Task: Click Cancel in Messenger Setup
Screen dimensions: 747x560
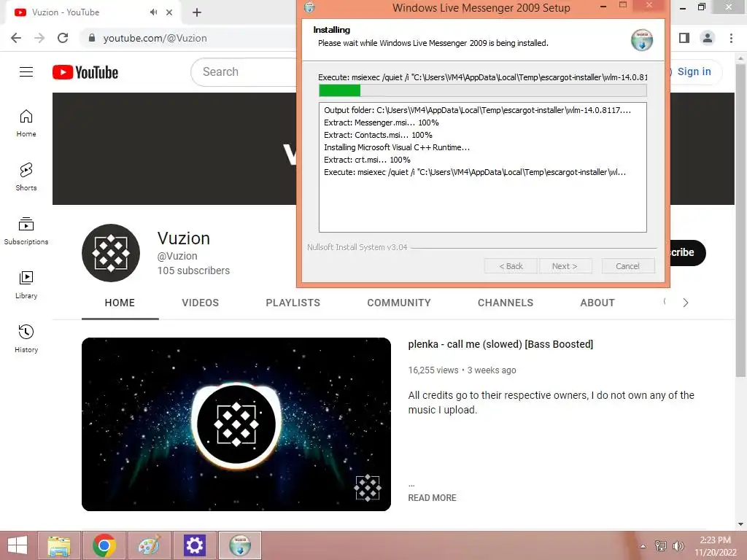Action: pos(628,266)
